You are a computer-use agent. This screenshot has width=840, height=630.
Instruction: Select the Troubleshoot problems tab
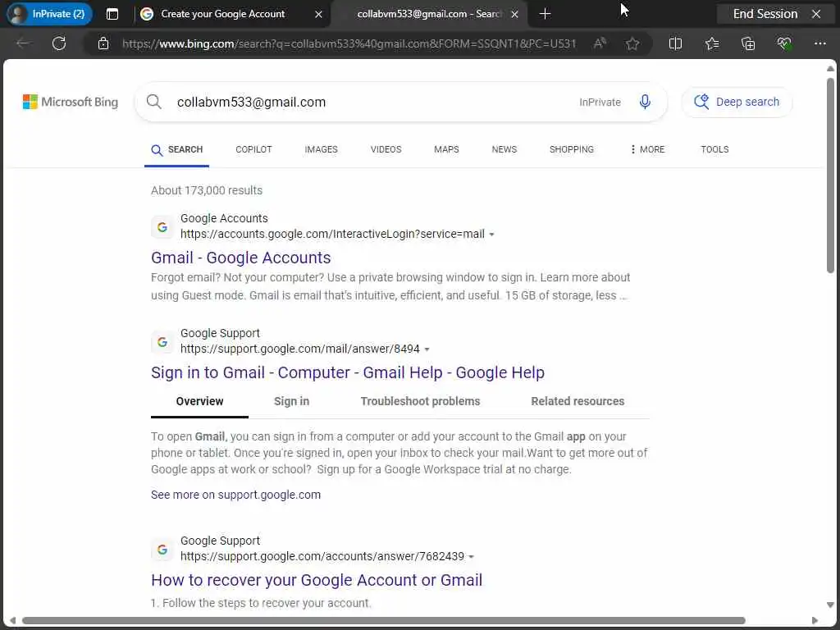(x=420, y=401)
